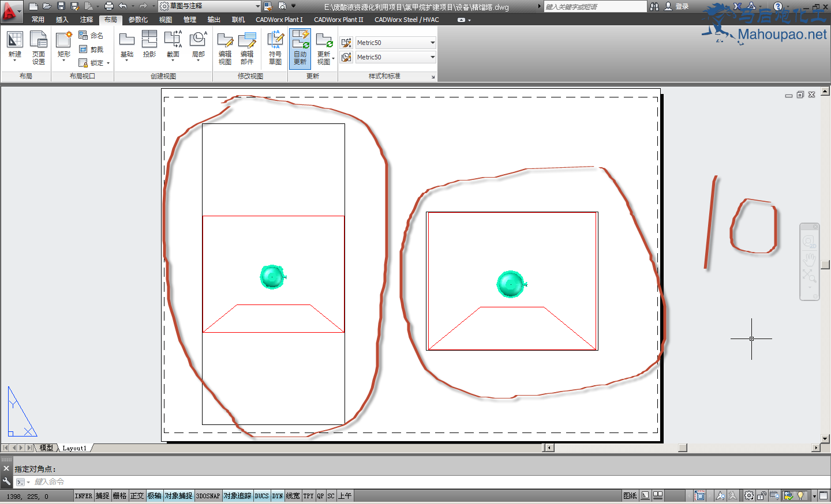Click the 符号草图 symbol sketch tool

pos(275,48)
